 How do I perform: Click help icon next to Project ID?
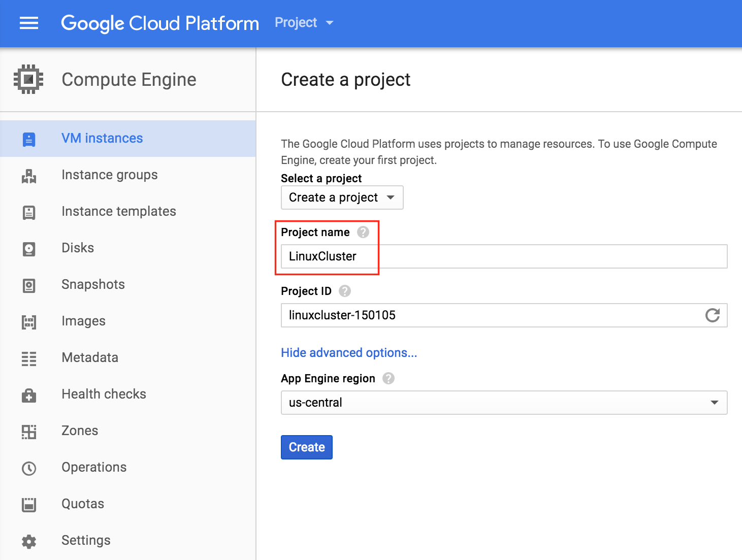pyautogui.click(x=345, y=291)
